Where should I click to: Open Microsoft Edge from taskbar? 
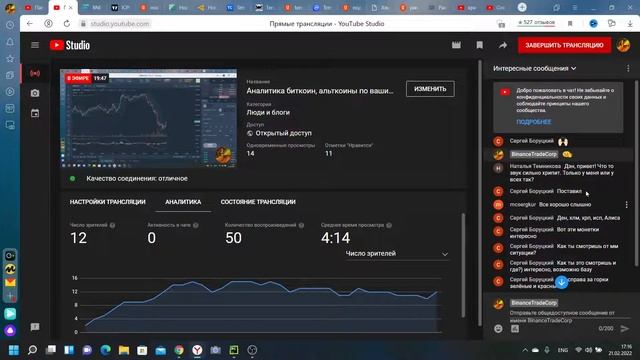click(x=105, y=350)
